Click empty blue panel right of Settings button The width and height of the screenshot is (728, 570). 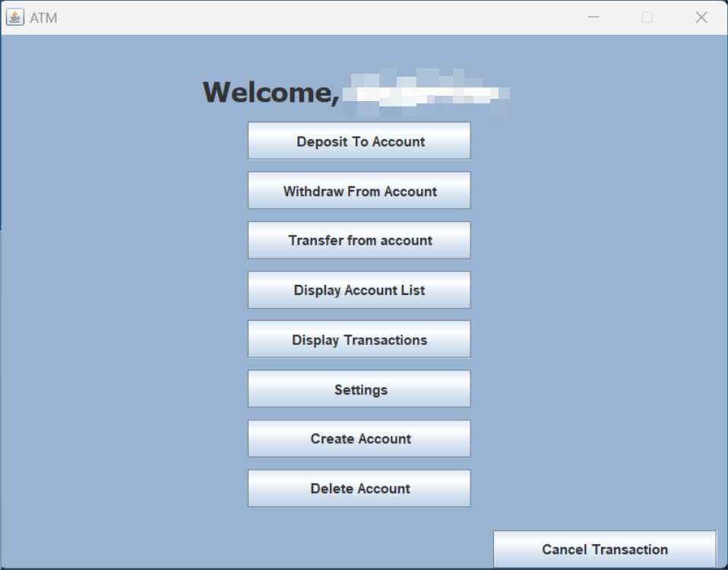click(x=593, y=390)
